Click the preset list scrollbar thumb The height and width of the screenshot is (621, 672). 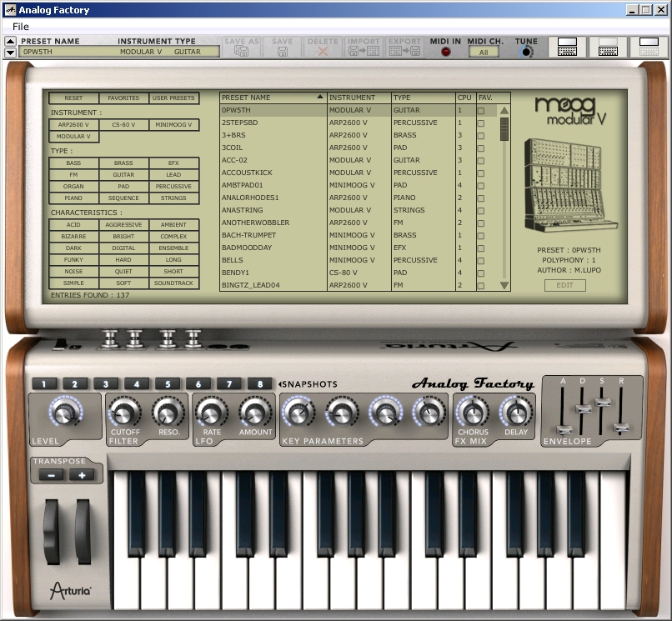[504, 129]
